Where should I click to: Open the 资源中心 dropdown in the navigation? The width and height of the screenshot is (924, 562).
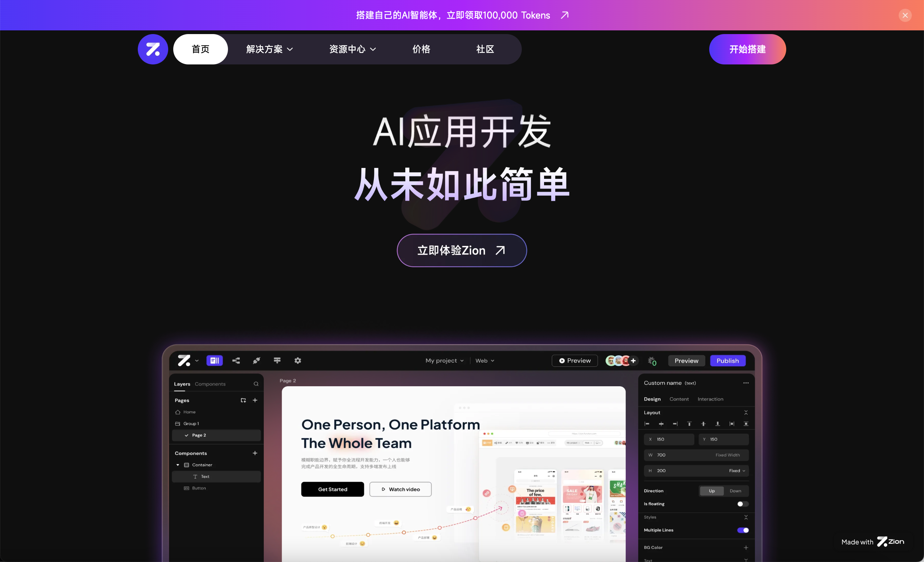[352, 49]
